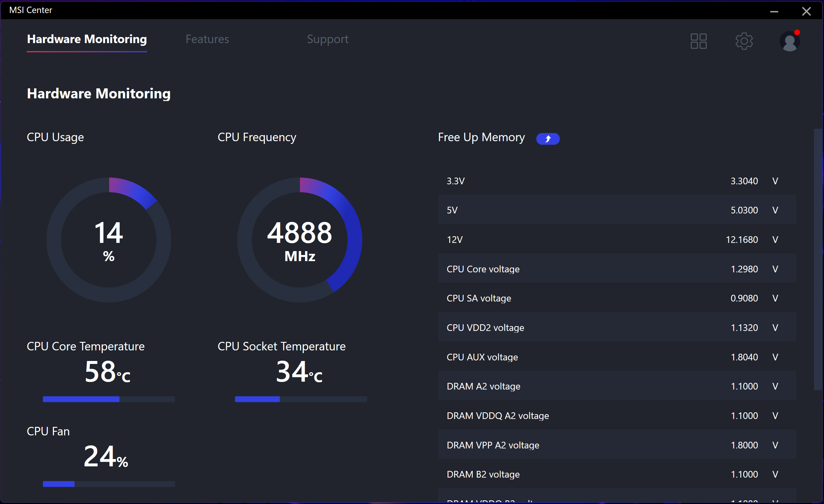
Task: Select the DRAM VDDQ A2 voltage row
Action: tap(617, 415)
